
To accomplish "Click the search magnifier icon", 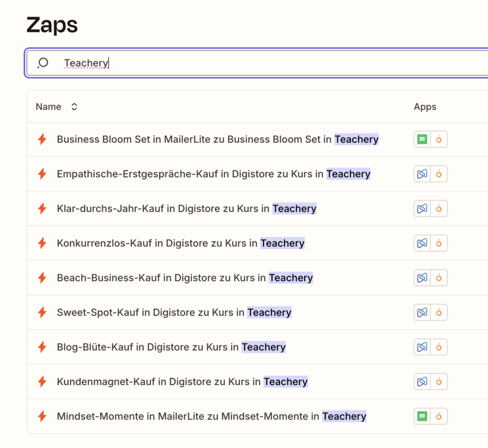I will (43, 63).
